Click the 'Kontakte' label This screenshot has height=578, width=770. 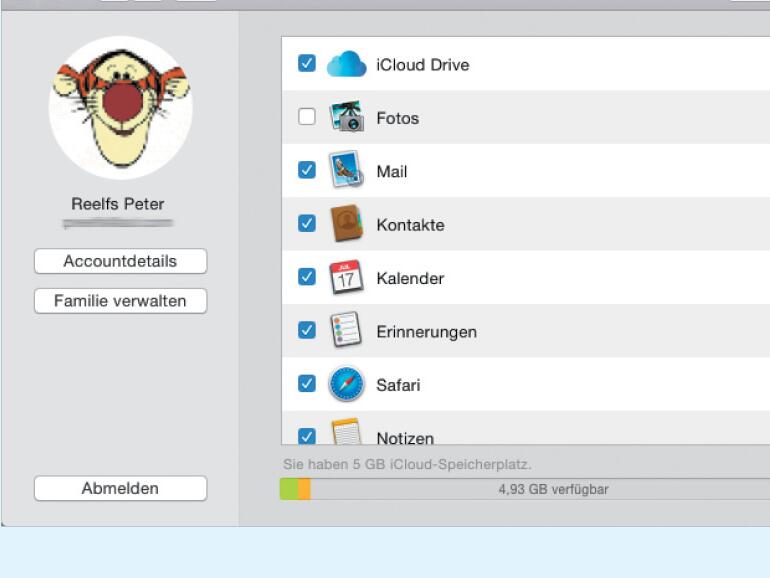pyautogui.click(x=411, y=225)
